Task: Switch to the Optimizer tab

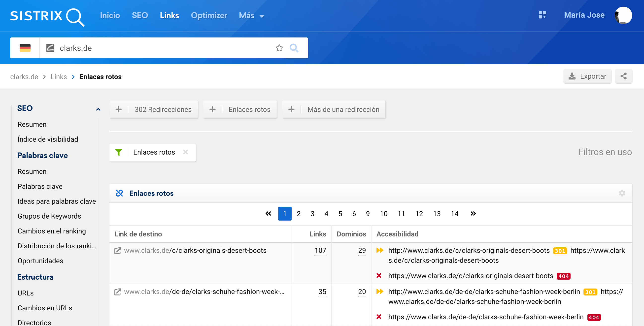Action: pyautogui.click(x=209, y=15)
